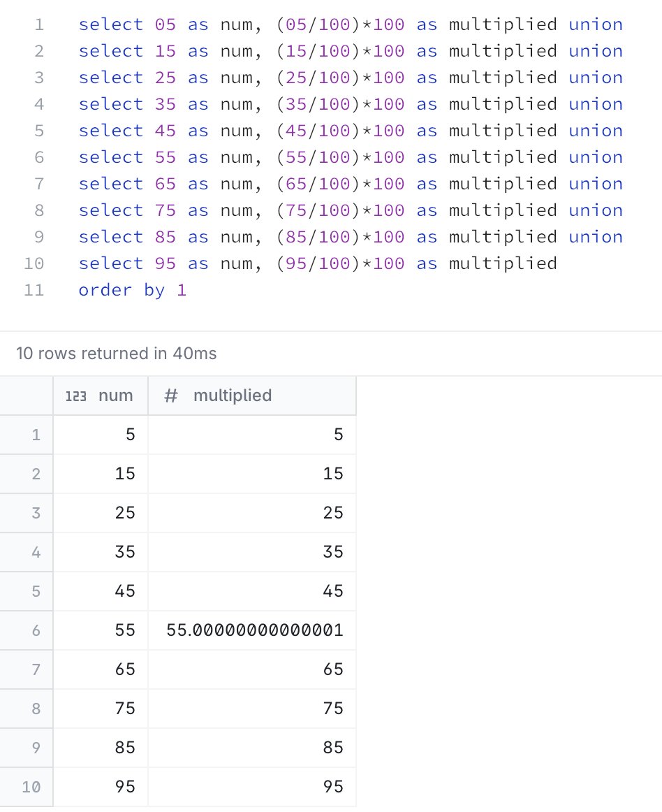
Task: Click the num cell showing 35
Action: [x=101, y=552]
